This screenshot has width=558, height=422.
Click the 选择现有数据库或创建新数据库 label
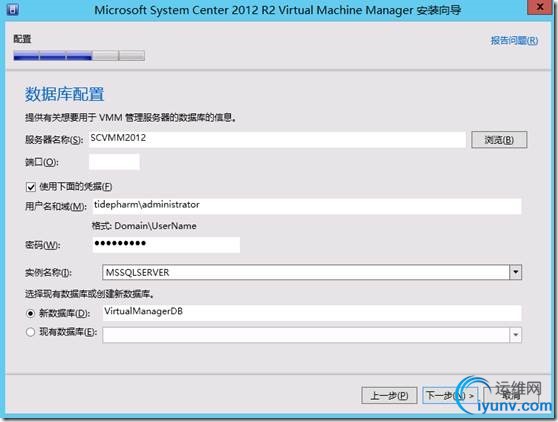(x=89, y=294)
